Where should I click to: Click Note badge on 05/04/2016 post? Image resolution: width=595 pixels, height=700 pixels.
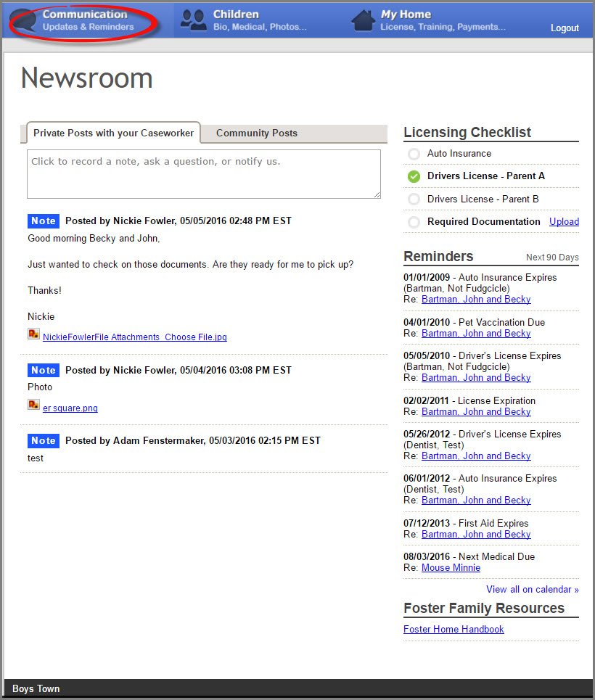(x=44, y=370)
